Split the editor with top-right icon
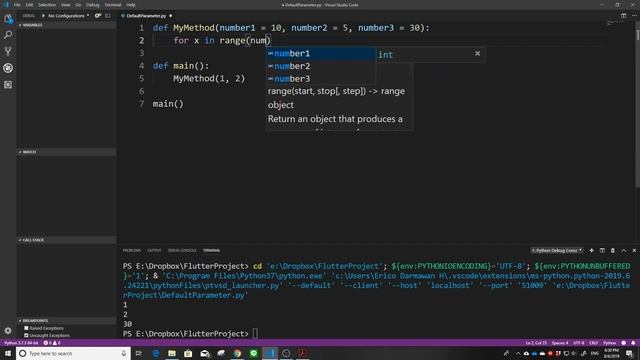The height and width of the screenshot is (360, 640). point(623,16)
